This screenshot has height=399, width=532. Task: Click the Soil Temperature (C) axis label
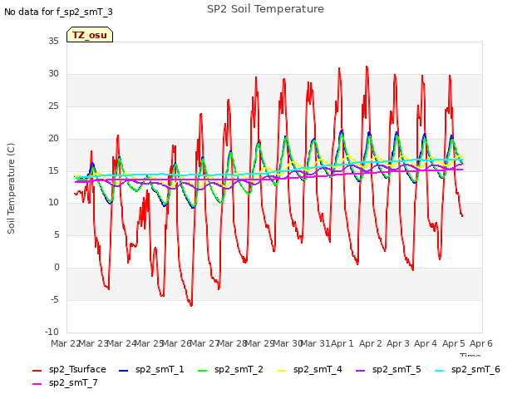[x=11, y=189]
